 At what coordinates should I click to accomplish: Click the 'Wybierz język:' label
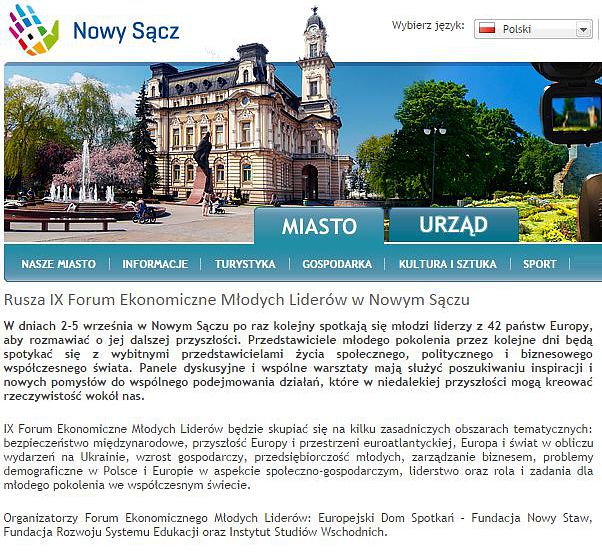[428, 26]
